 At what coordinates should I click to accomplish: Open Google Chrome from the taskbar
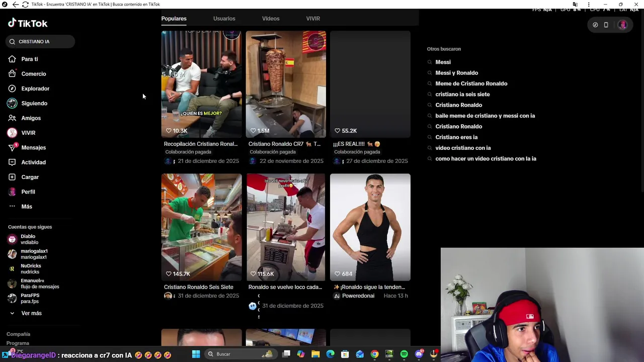click(374, 354)
